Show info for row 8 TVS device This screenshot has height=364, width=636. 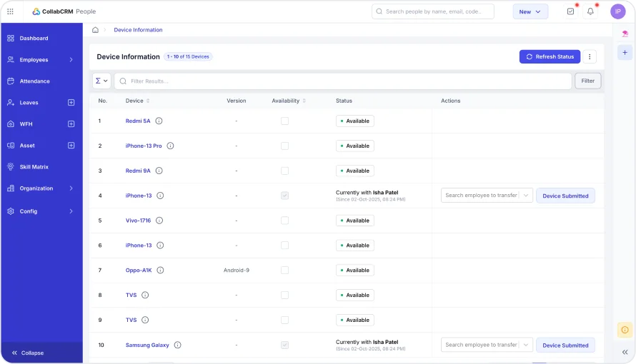coord(145,295)
